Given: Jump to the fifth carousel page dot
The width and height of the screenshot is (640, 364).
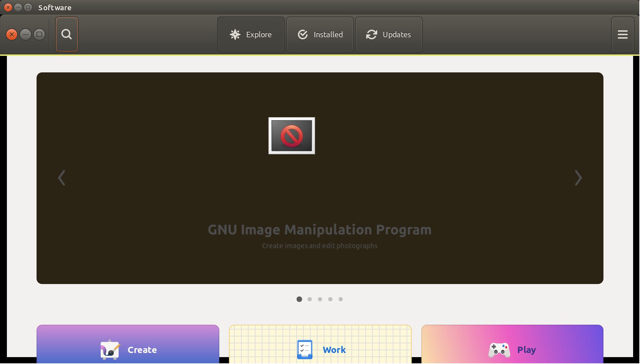Looking at the screenshot, I should click(x=341, y=299).
